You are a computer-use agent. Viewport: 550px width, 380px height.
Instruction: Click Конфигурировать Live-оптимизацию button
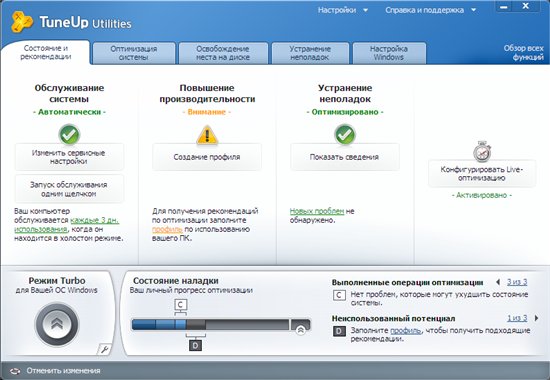482,174
